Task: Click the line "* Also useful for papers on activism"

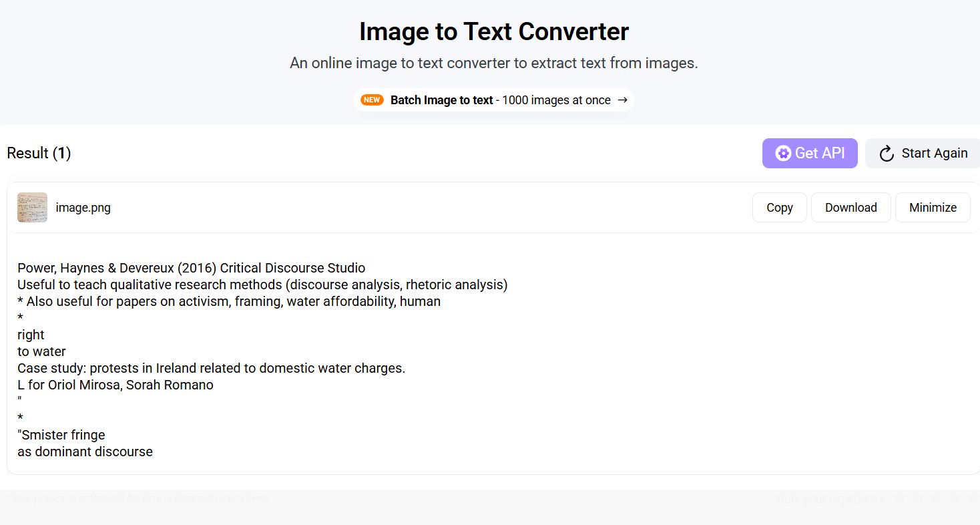Action: coord(229,301)
